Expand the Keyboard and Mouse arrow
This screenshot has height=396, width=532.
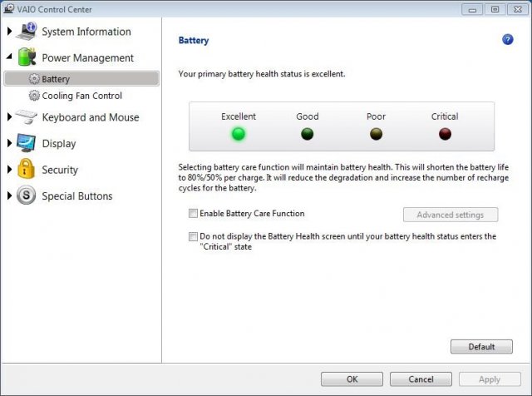(9, 116)
